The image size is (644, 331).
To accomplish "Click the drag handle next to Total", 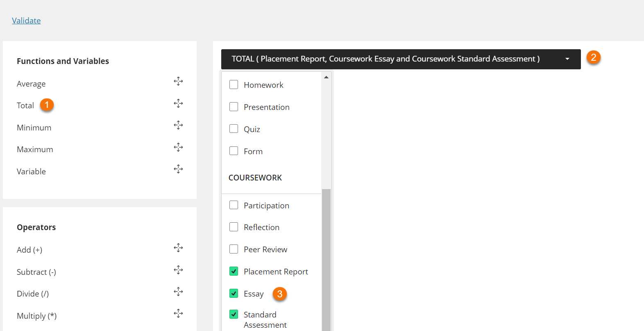I will point(178,103).
